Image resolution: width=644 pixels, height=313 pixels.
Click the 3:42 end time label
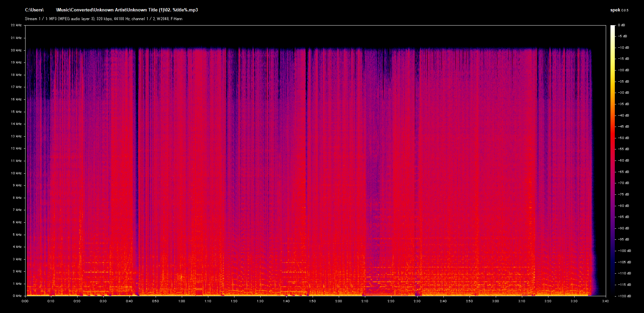pos(605,301)
